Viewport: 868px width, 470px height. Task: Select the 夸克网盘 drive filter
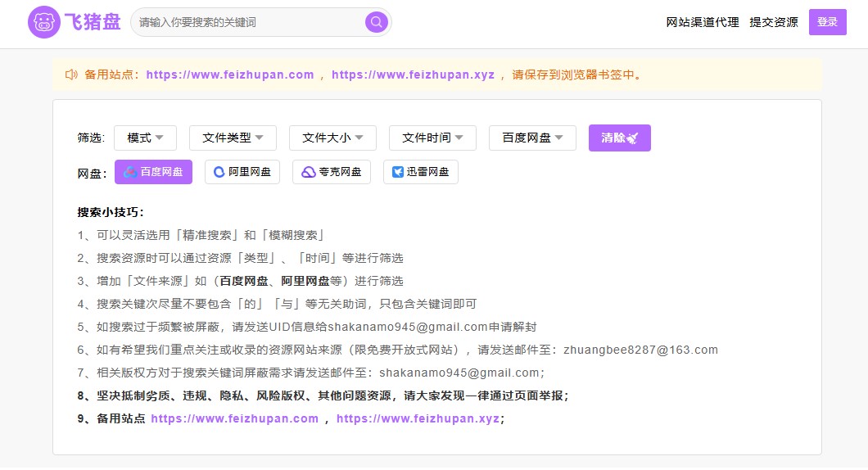tap(332, 172)
